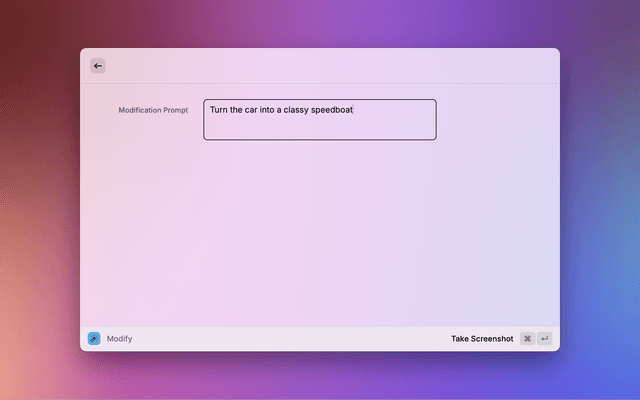Image resolution: width=640 pixels, height=400 pixels.
Task: Click the back arrow button
Action: pyautogui.click(x=97, y=66)
